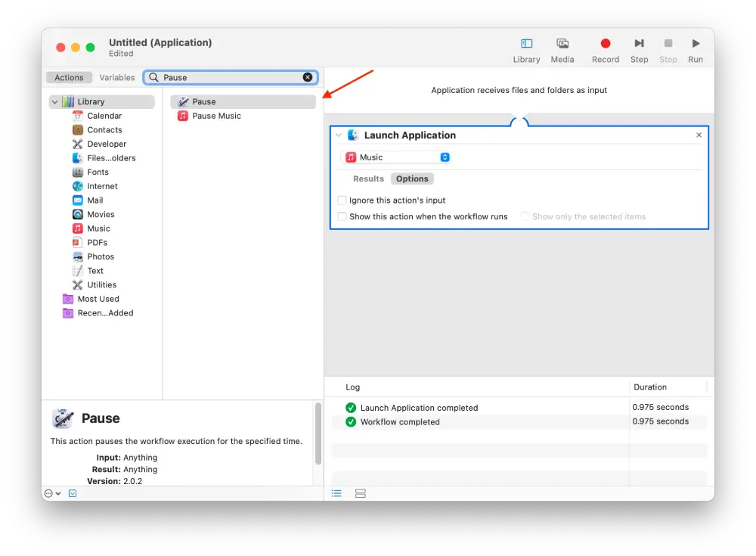
Task: Toggle the description pane checkbox icon
Action: coord(73,493)
